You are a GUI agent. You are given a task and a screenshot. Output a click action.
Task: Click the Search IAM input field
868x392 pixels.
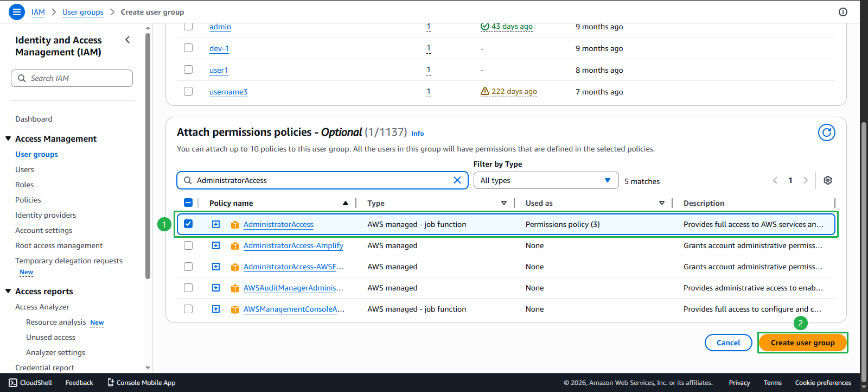72,78
